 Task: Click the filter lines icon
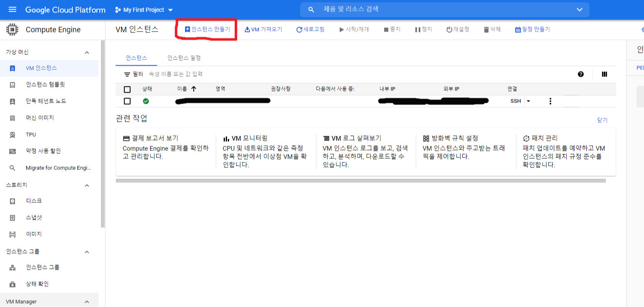[127, 74]
